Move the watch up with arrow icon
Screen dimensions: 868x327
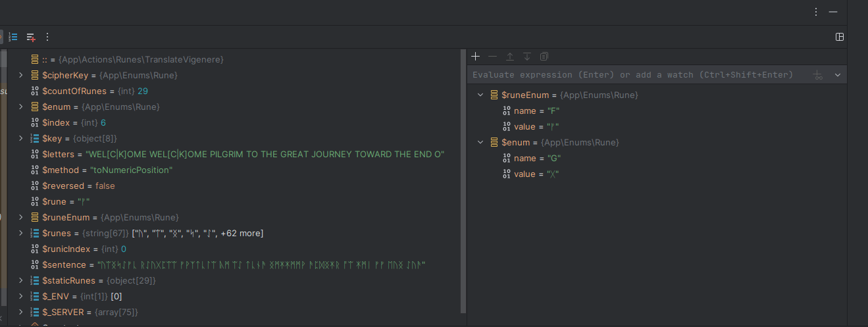pyautogui.click(x=509, y=57)
